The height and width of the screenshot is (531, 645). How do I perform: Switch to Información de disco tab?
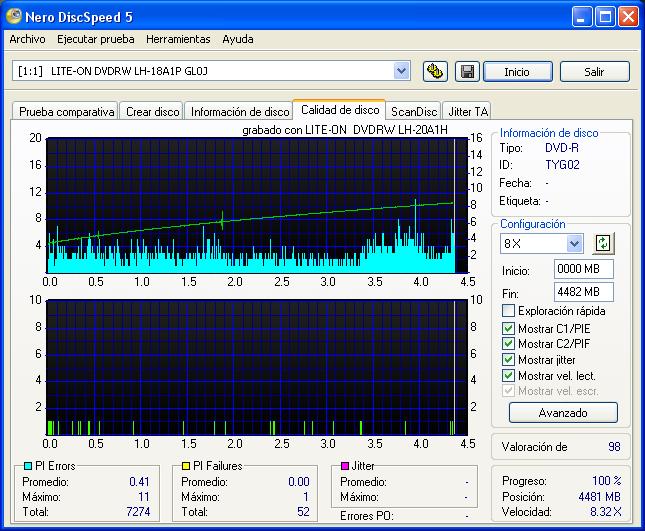tap(240, 112)
